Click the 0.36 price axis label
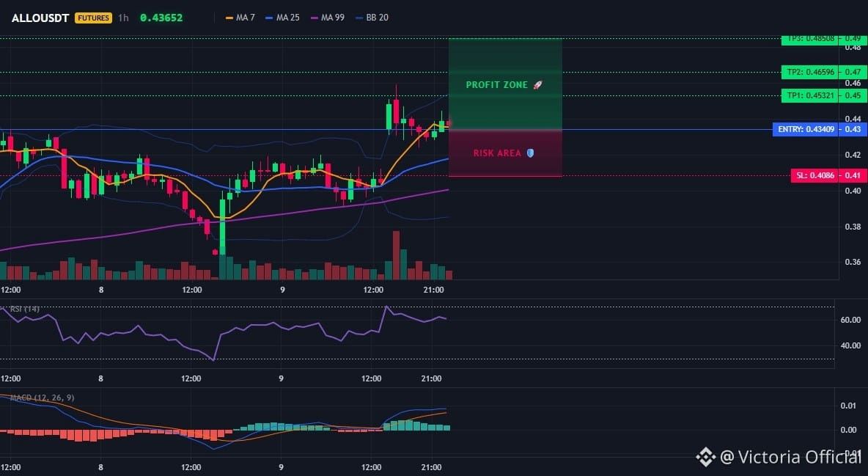The width and height of the screenshot is (868, 476). coord(853,262)
